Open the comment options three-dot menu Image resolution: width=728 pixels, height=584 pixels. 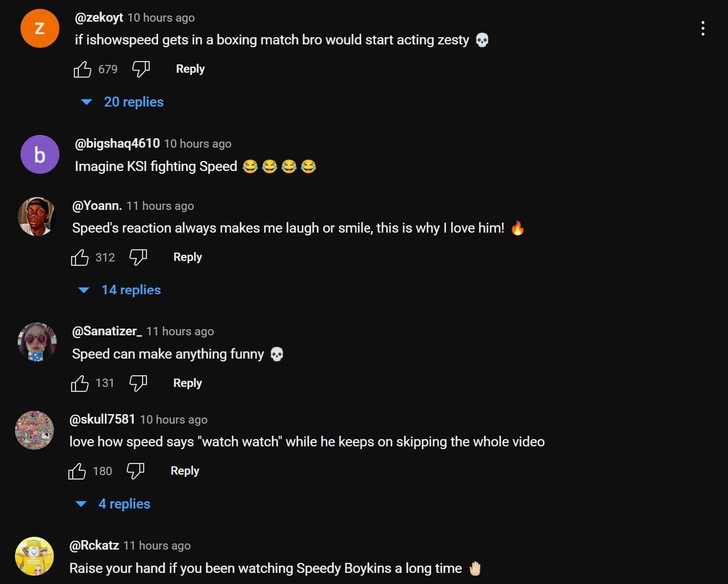pyautogui.click(x=703, y=27)
